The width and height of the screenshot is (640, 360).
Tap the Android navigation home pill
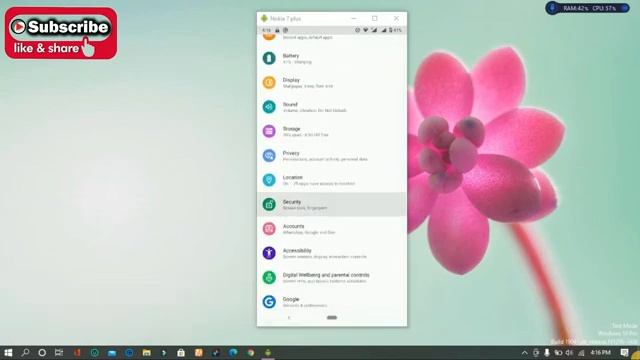[332, 318]
